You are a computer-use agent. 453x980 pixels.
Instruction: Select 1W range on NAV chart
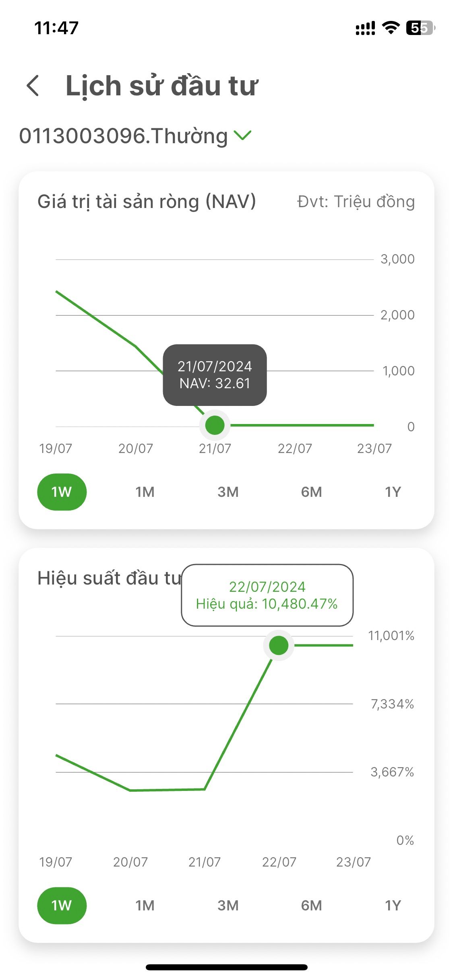[x=62, y=492]
